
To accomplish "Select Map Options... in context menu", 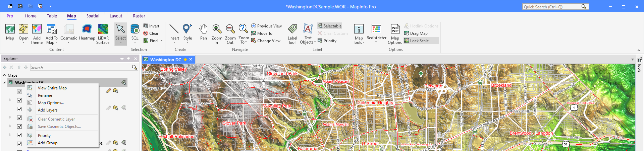I will tap(62, 103).
